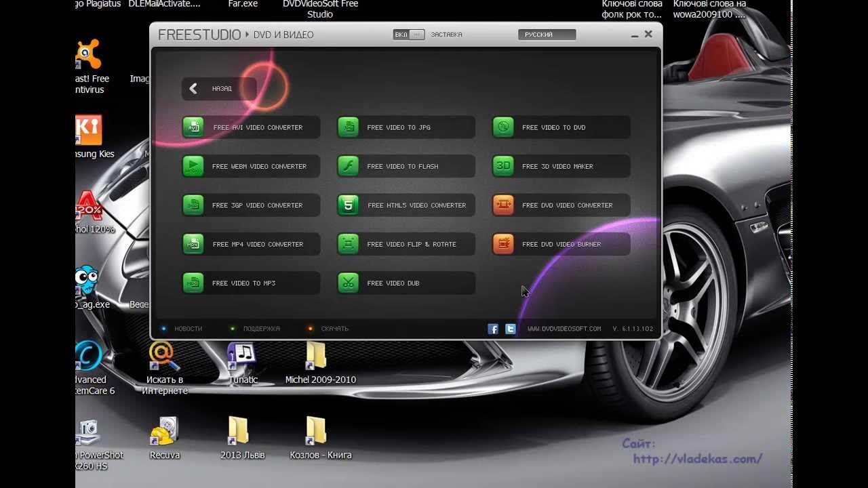Select the 2013 Львів folder
Screen dimensions: 868x488
click(242, 439)
